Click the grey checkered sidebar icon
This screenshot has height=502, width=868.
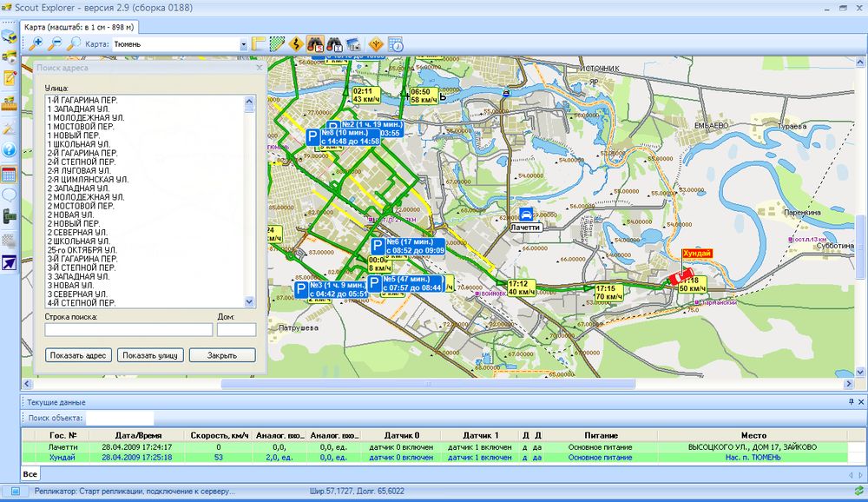(x=10, y=240)
